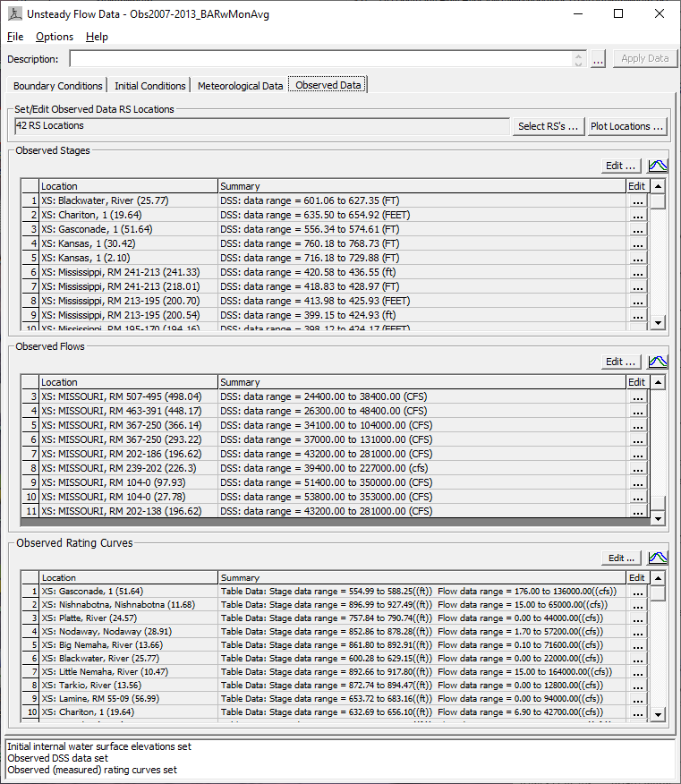This screenshot has height=784, width=681.
Task: Open the File menu
Action: tap(15, 37)
